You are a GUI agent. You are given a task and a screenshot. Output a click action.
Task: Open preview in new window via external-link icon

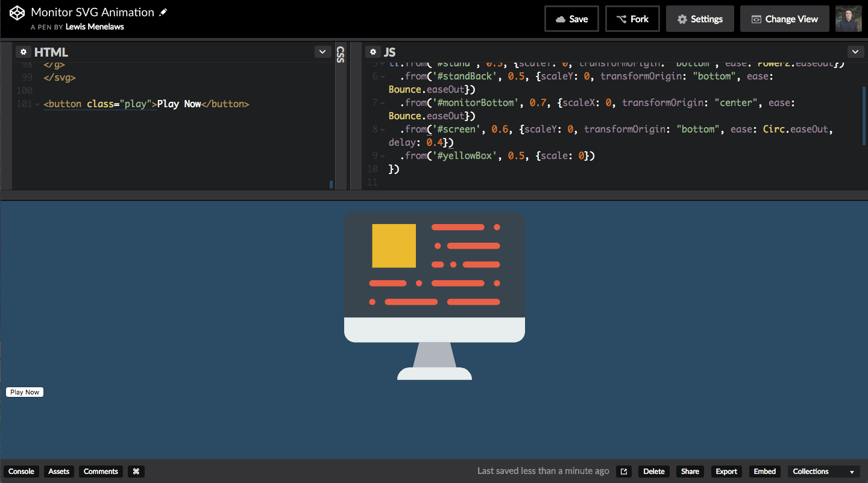coord(623,471)
